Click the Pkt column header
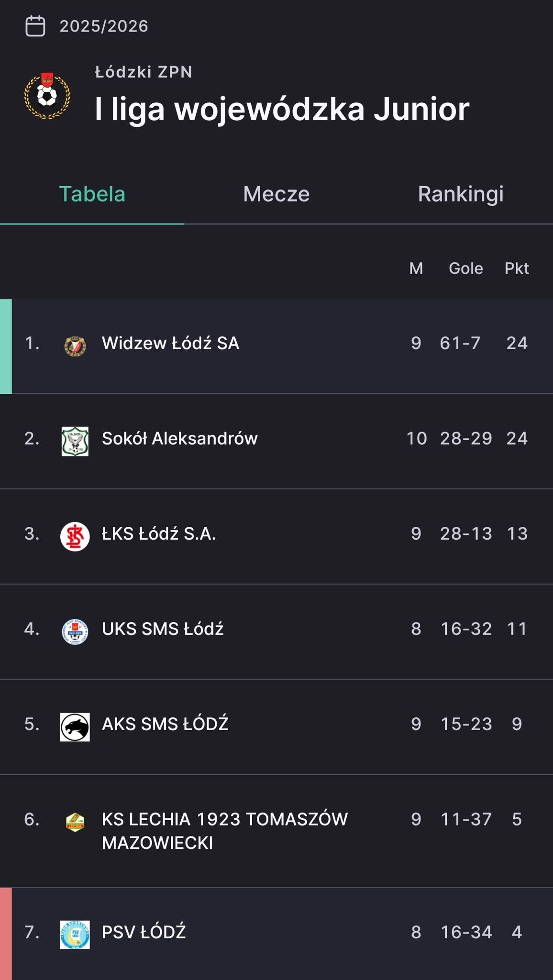Screen dimensions: 553x980 click(517, 268)
